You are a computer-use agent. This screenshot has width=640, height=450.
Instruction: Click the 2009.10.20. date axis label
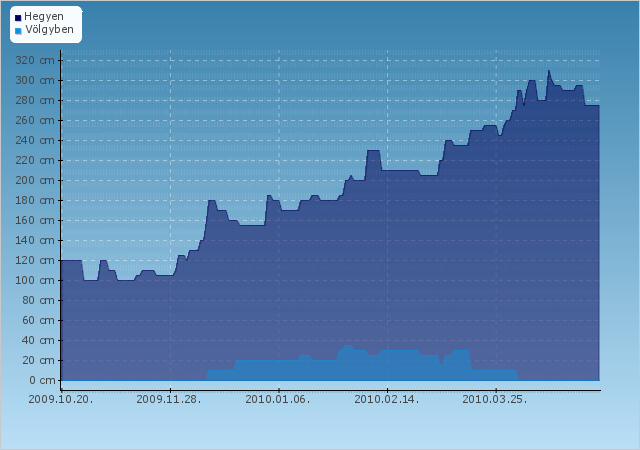pyautogui.click(x=61, y=399)
